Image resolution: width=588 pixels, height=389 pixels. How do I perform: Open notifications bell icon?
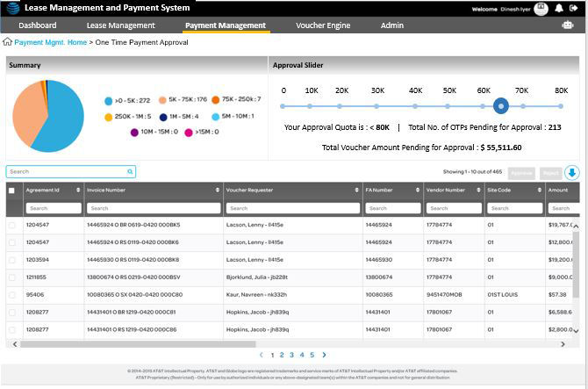pos(559,8)
